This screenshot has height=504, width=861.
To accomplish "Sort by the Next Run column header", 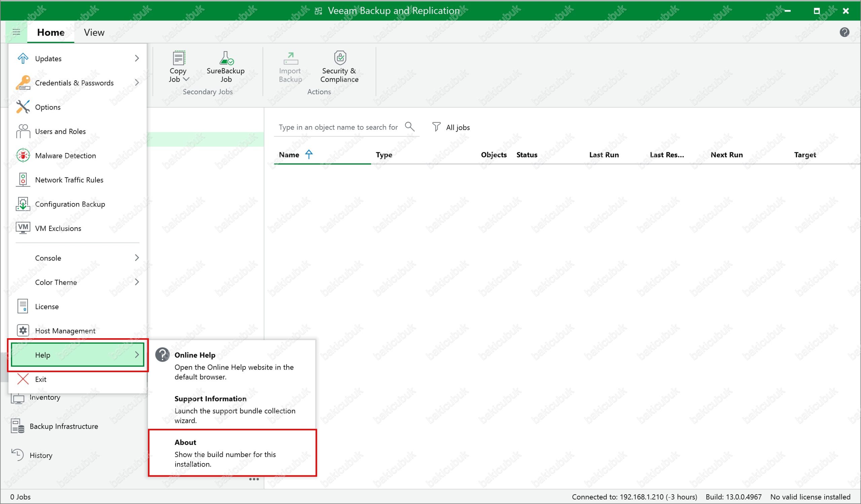I will [x=726, y=155].
